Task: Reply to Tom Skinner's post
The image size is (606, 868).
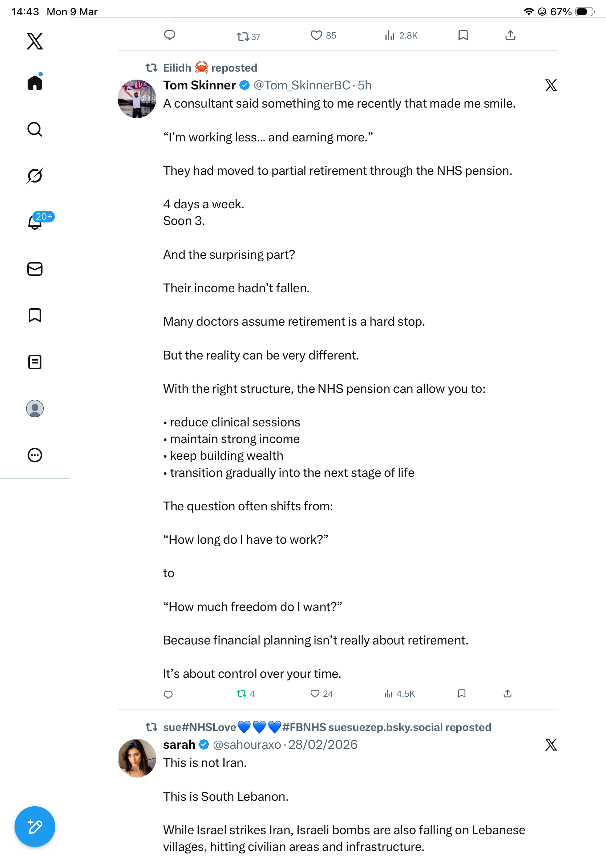Action: coord(168,694)
